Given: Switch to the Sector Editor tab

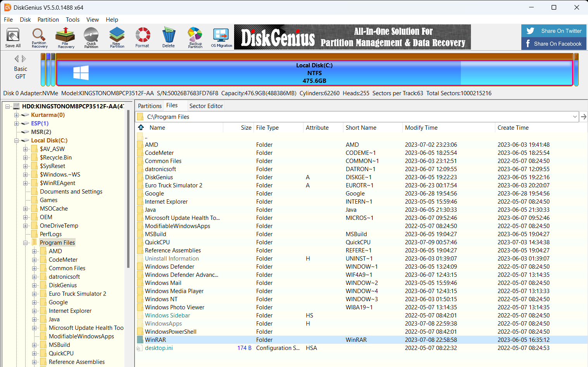Looking at the screenshot, I should (206, 105).
